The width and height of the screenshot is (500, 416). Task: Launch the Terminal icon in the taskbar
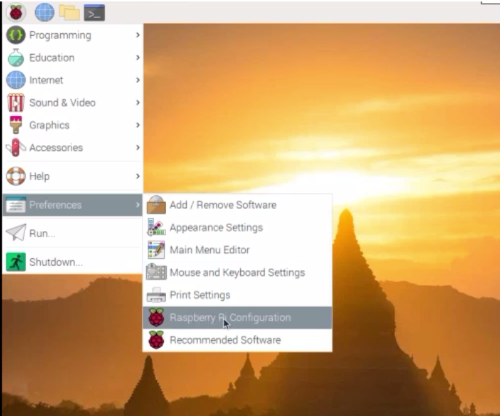[94, 13]
